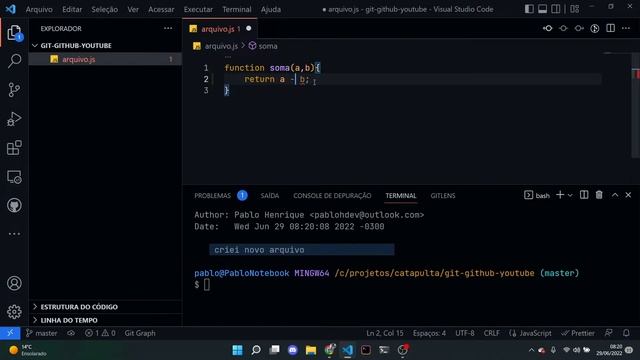Open the Extensions view
Image resolution: width=640 pixels, height=360 pixels.
click(14, 148)
